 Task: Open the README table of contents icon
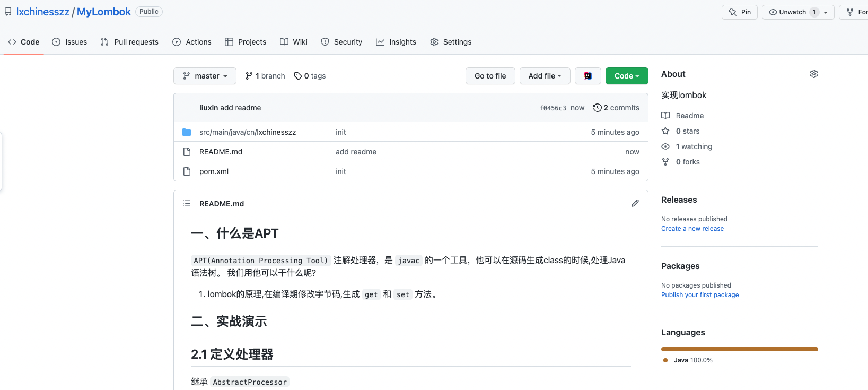[x=187, y=203]
